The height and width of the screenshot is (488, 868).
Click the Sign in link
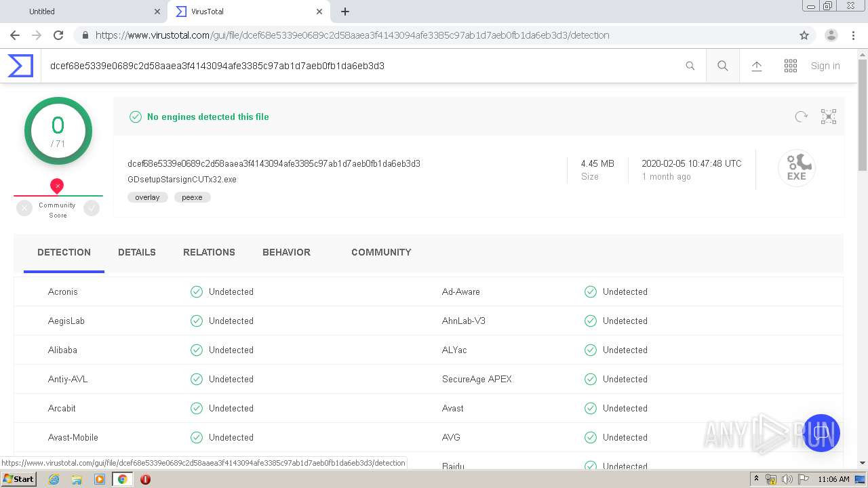(x=825, y=66)
